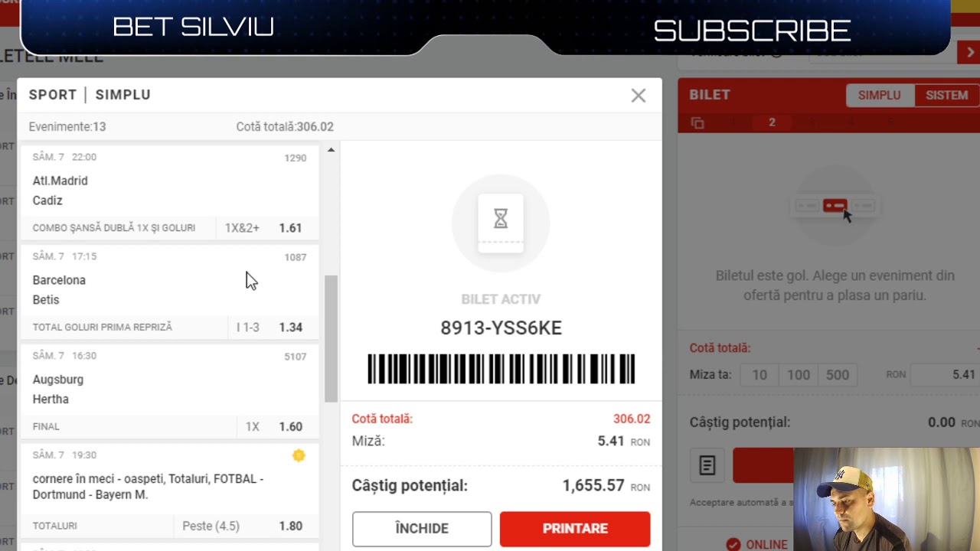Click the yellow star icon on Dortmund event

[x=299, y=455]
